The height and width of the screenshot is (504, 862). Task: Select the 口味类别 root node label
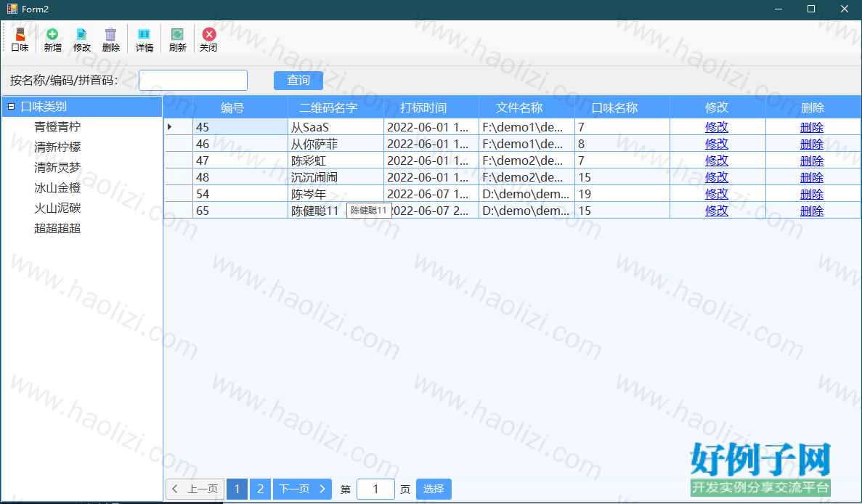pos(44,107)
